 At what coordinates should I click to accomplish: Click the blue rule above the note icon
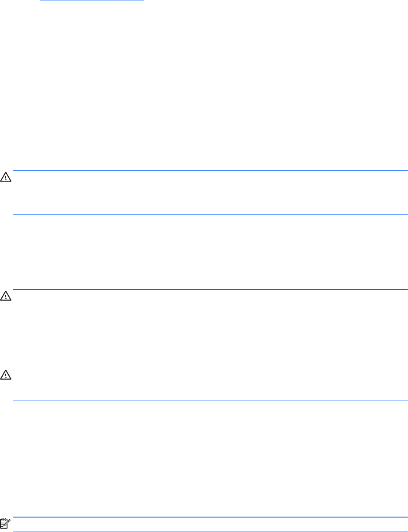click(210, 517)
